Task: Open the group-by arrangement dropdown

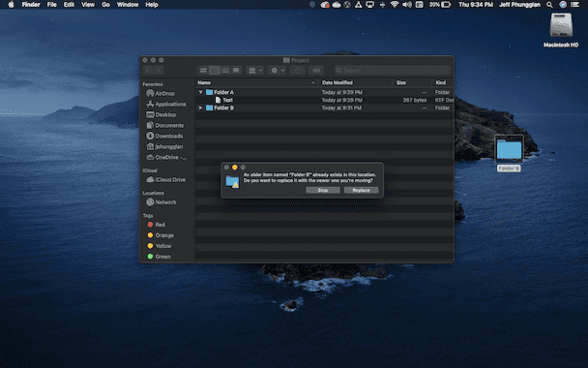Action: pos(255,71)
